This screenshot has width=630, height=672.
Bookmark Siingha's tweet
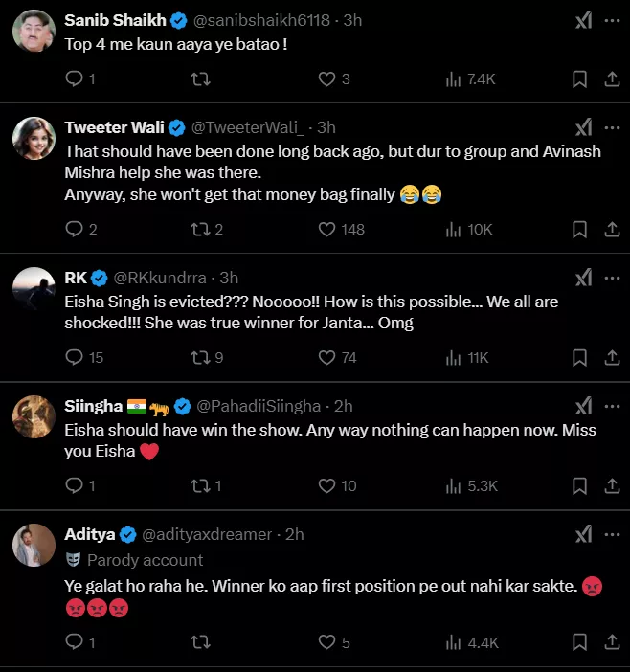coord(579,485)
